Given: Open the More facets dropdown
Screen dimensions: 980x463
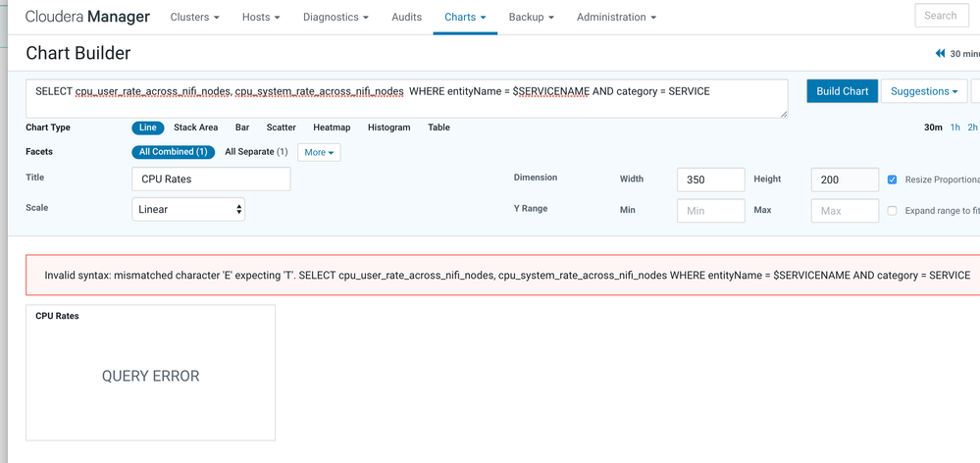Looking at the screenshot, I should click(319, 152).
